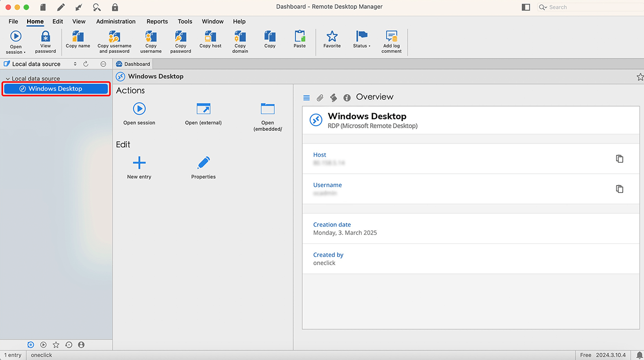
Task: Click the Open session ribbon button
Action: tap(16, 37)
